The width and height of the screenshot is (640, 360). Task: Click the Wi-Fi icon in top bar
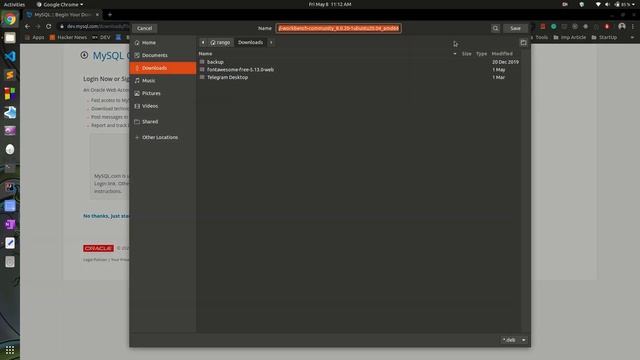(x=598, y=4)
